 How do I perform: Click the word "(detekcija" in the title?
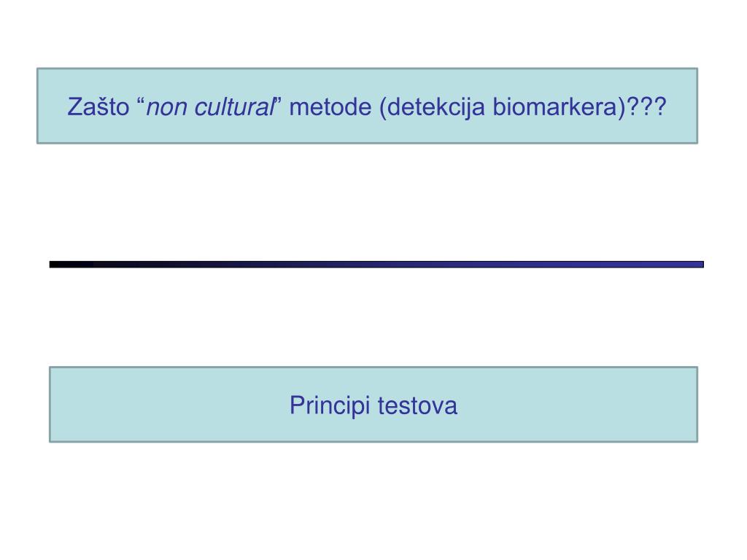click(432, 108)
